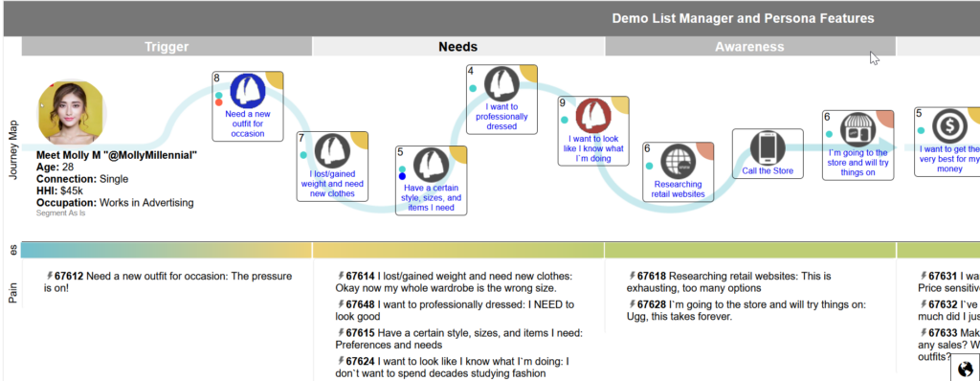This screenshot has width=980, height=381.
Task: Click persona name 'Meet Molly M "@MollyMillennial"'
Action: [x=117, y=155]
